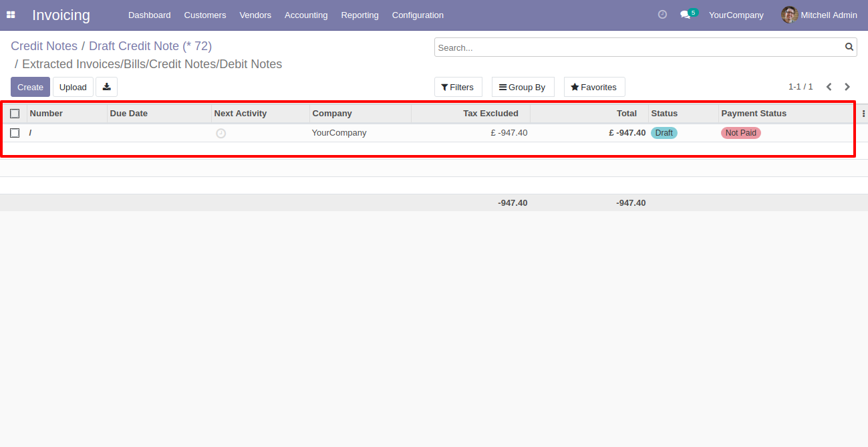868x447 pixels.
Task: Go to next page arrow
Action: pyautogui.click(x=847, y=87)
